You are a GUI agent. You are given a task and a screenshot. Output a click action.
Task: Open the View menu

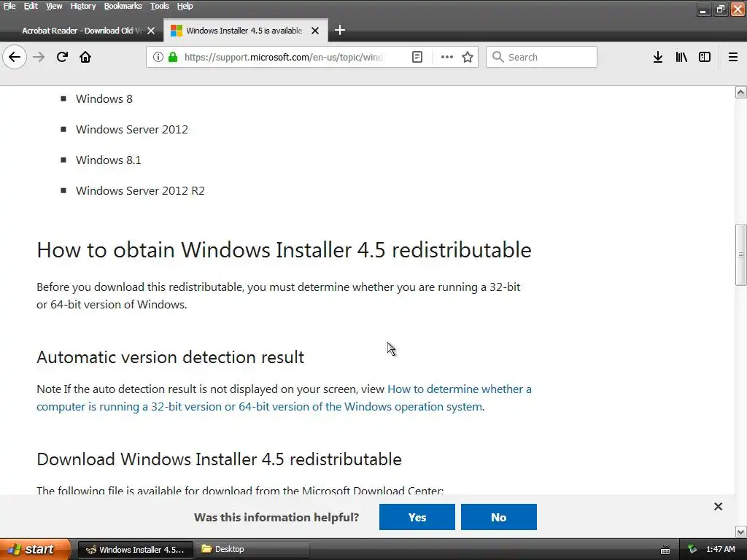point(54,6)
